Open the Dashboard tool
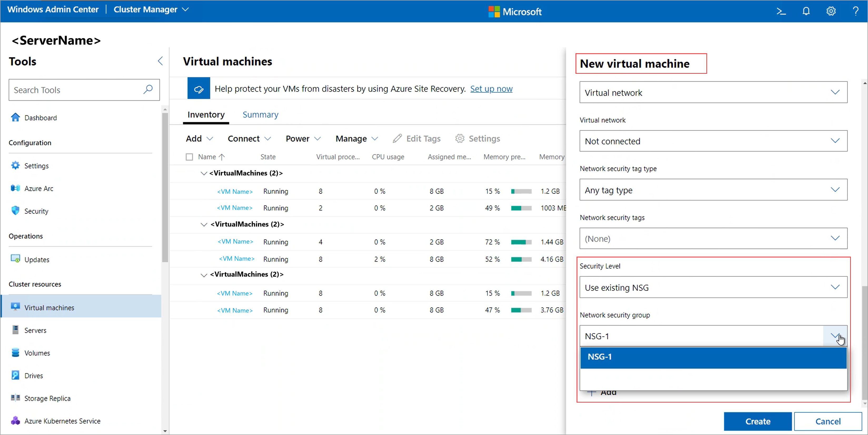The height and width of the screenshot is (435, 868). pos(41,117)
